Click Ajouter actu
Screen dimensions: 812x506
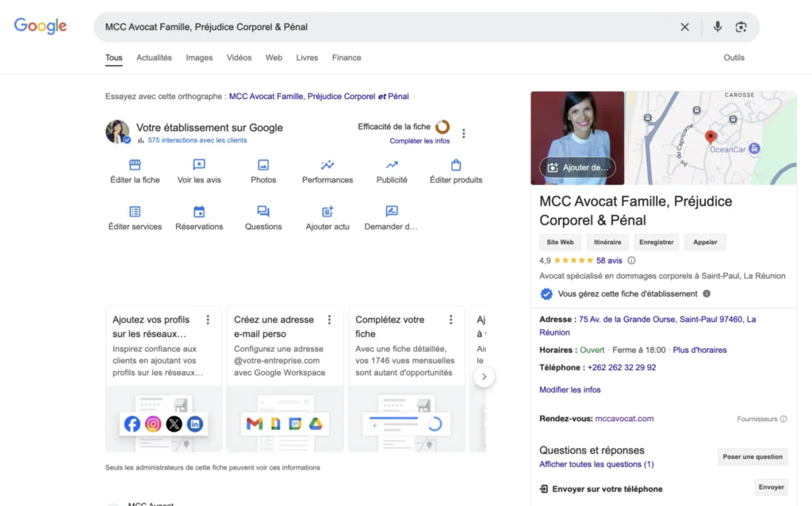pos(327,218)
